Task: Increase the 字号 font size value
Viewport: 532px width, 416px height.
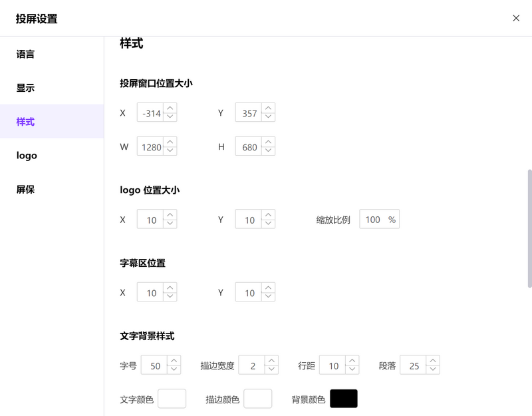Action: coord(174,361)
